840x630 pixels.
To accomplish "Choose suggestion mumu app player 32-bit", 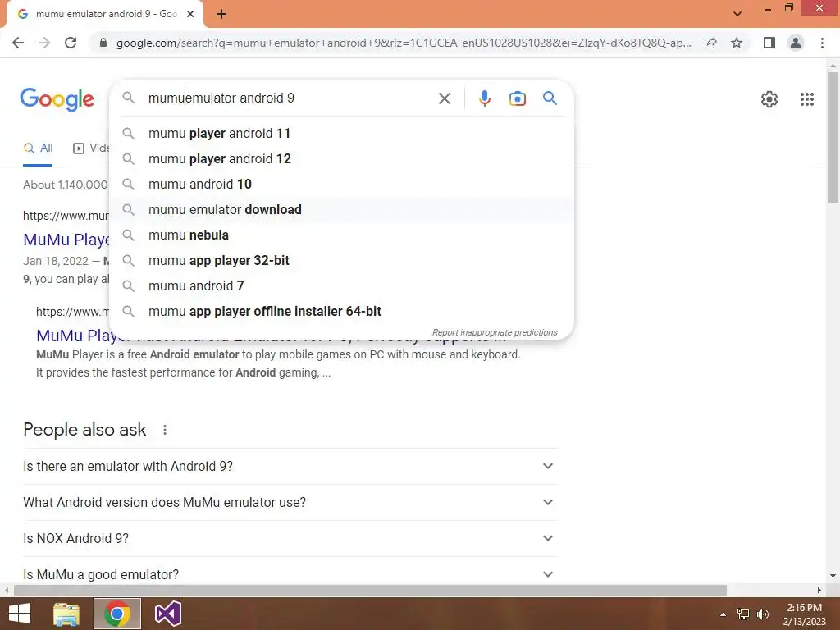I will tap(341, 260).
